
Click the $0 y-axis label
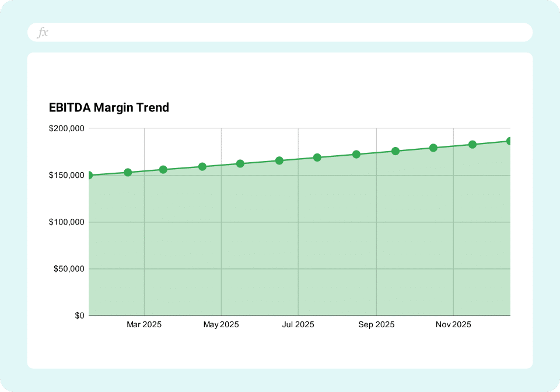[x=78, y=314]
